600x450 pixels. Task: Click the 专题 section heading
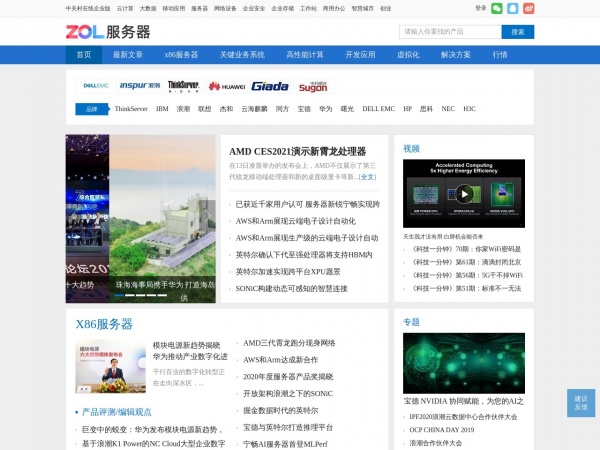click(411, 322)
